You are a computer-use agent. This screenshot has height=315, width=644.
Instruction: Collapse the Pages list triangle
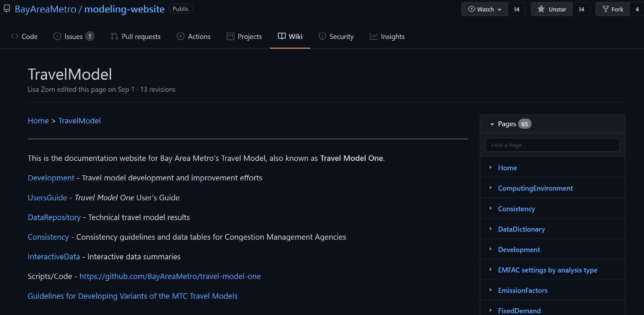pyautogui.click(x=492, y=124)
